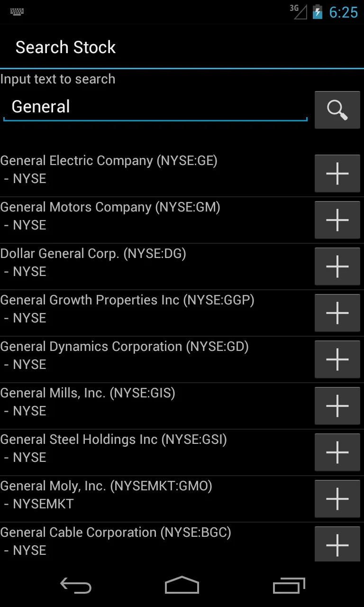Add General Dynamics Corporation plus button

(337, 359)
